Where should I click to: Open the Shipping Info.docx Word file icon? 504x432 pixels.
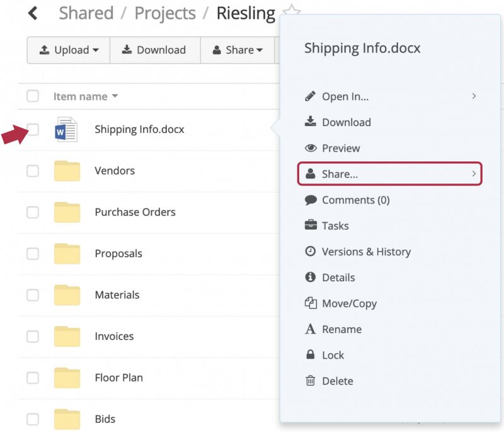66,129
